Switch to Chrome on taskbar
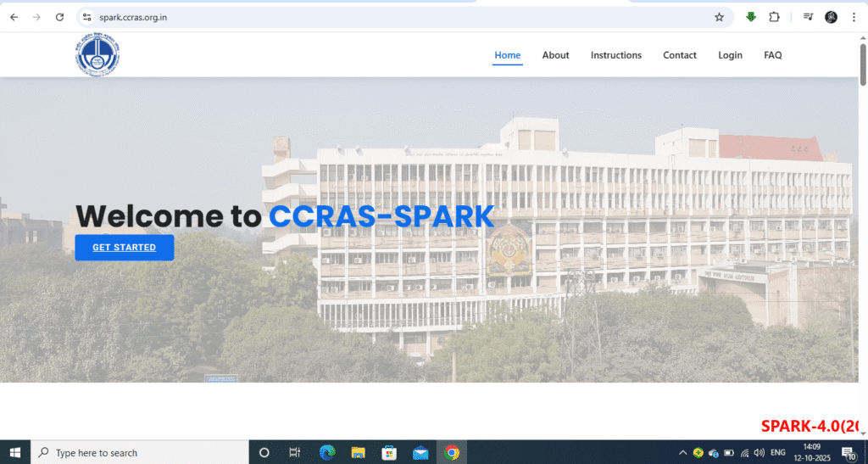This screenshot has height=464, width=868. coord(452,452)
